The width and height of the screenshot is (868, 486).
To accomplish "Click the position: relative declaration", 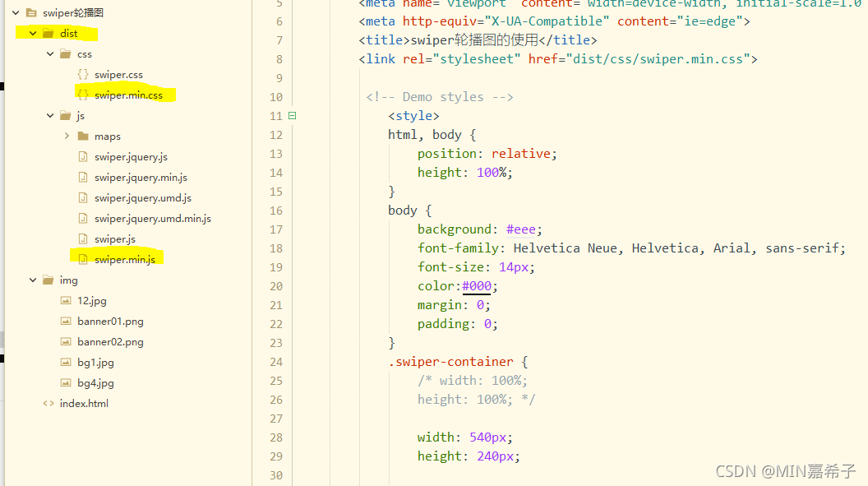I will (487, 153).
